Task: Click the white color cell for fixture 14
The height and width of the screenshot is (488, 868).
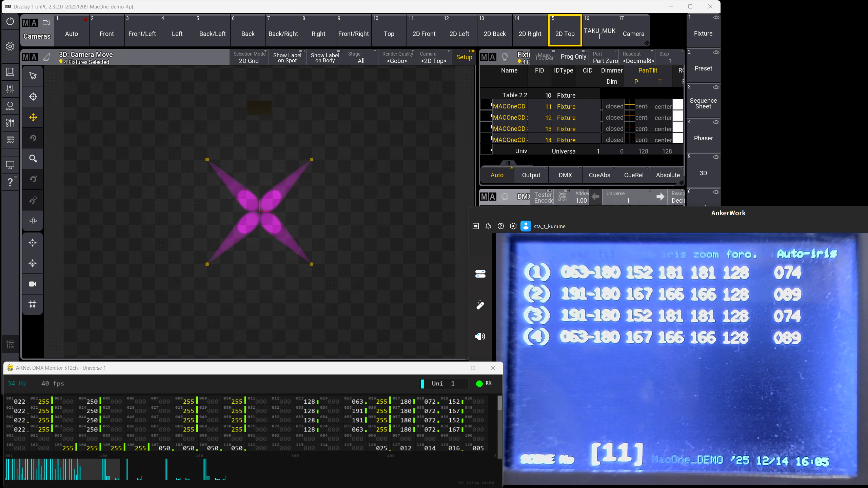Action: coord(678,138)
